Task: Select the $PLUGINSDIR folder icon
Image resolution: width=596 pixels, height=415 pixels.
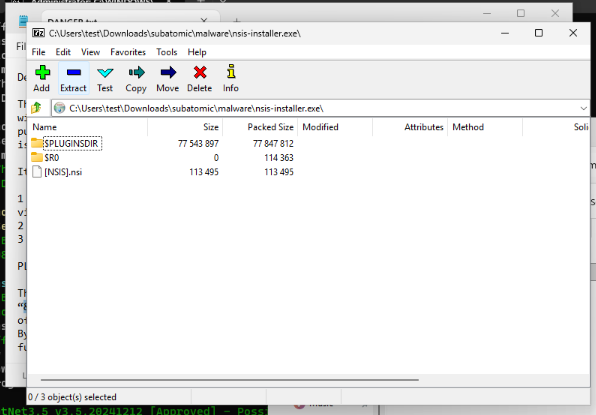Action: (36, 143)
